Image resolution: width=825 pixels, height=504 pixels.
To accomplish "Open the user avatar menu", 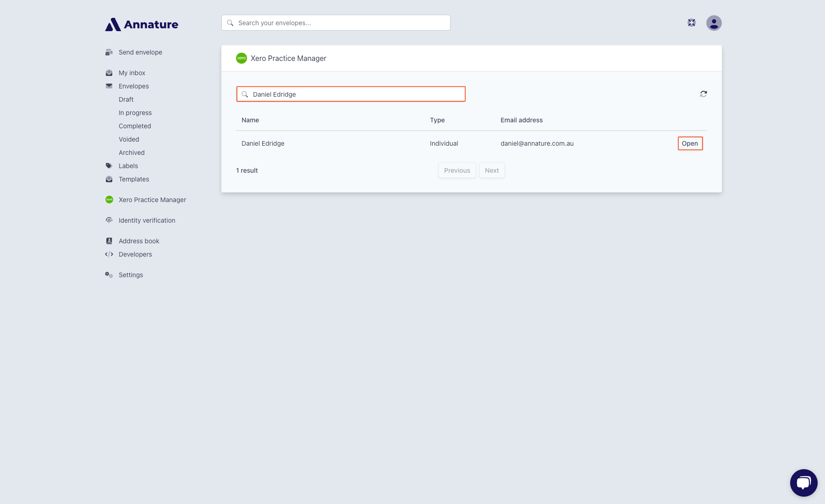I will tap(714, 22).
